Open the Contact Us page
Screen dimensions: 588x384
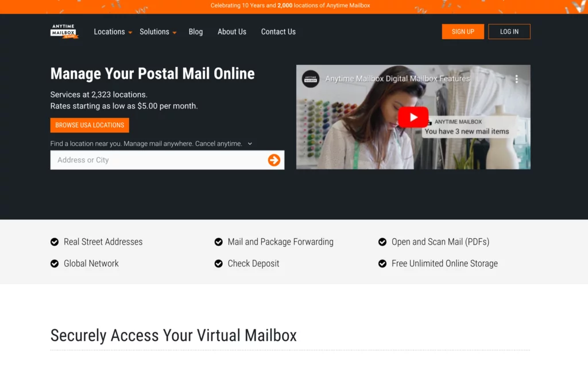[278, 32]
